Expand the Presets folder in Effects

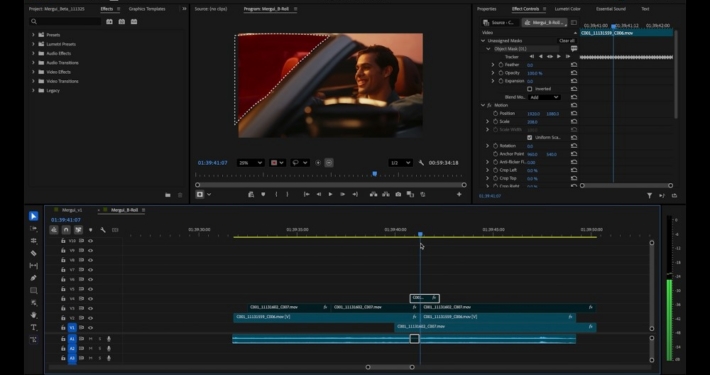click(x=33, y=35)
